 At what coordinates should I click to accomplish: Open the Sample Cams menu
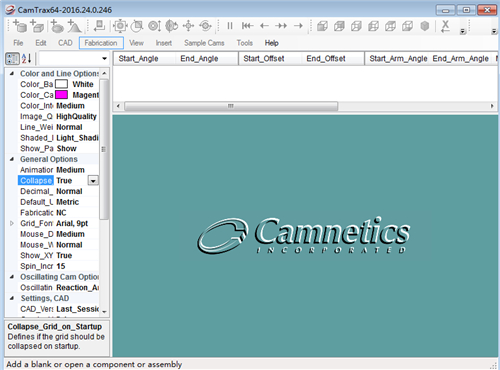204,43
